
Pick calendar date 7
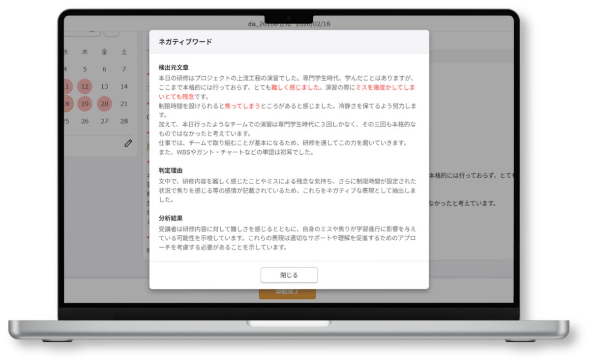pyautogui.click(x=124, y=69)
